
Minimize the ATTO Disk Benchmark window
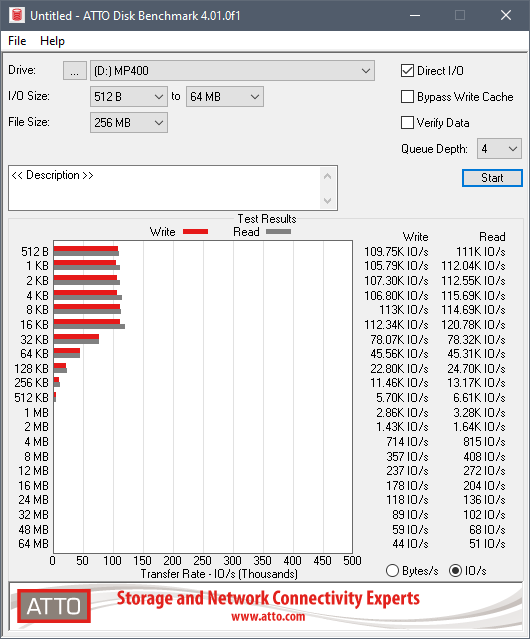(x=415, y=15)
